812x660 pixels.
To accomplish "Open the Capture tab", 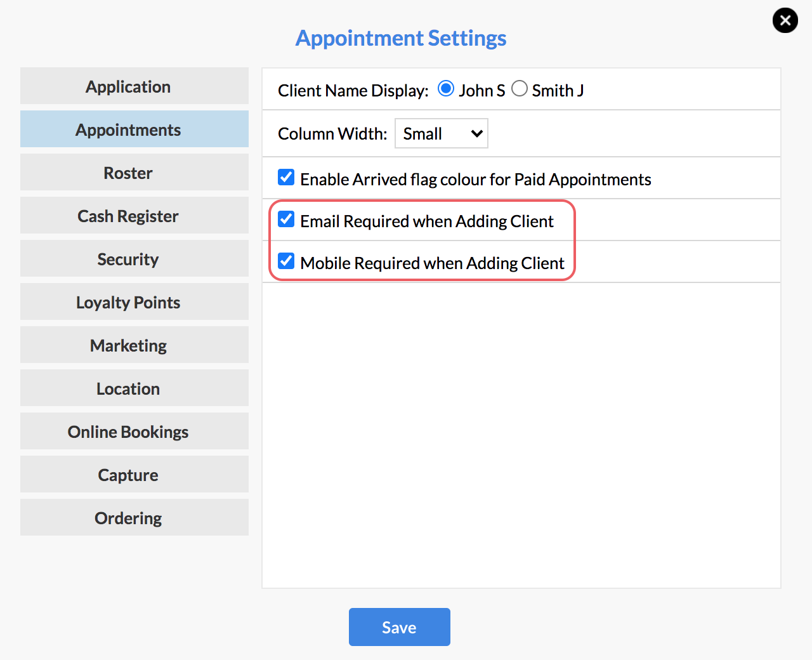I will (134, 474).
